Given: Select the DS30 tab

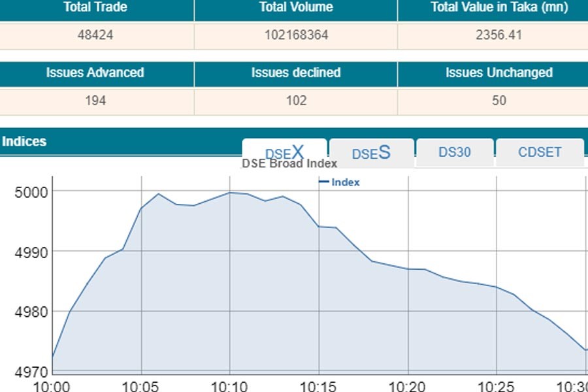Looking at the screenshot, I should pyautogui.click(x=455, y=152).
